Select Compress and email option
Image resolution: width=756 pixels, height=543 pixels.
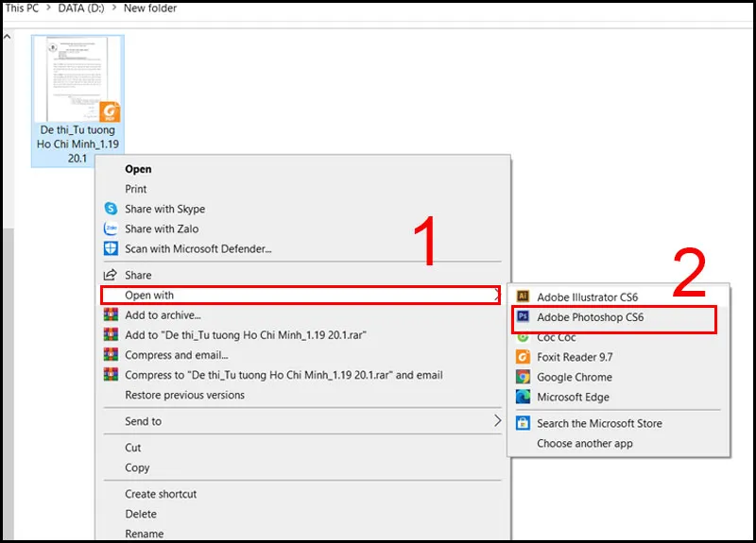(x=177, y=355)
